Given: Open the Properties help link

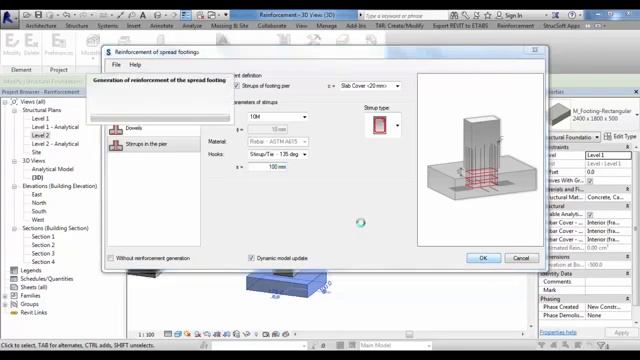Looking at the screenshot, I should pyautogui.click(x=558, y=333).
